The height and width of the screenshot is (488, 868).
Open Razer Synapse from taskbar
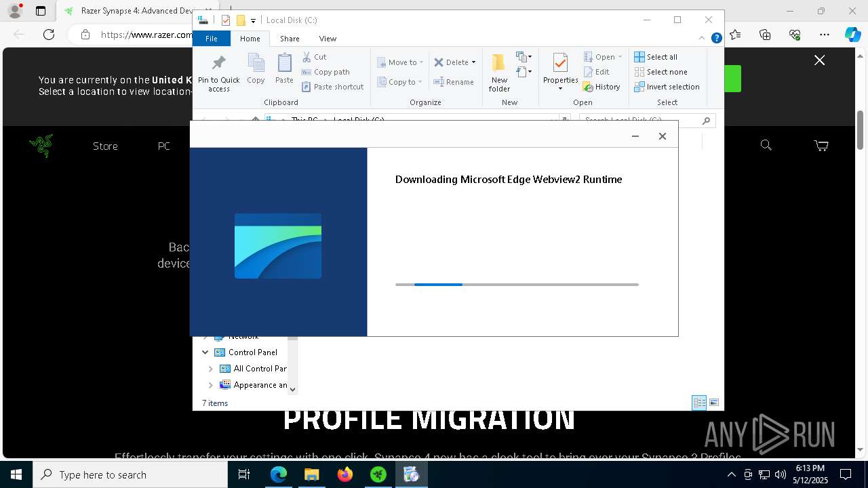(x=378, y=475)
